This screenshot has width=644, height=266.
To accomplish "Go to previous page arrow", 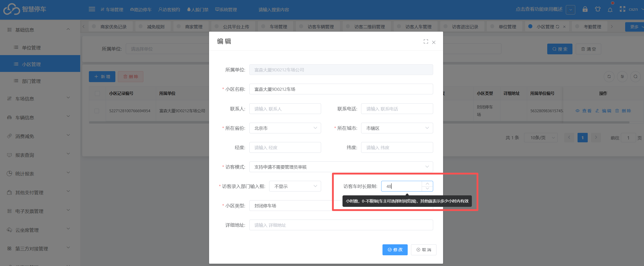I will [569, 138].
